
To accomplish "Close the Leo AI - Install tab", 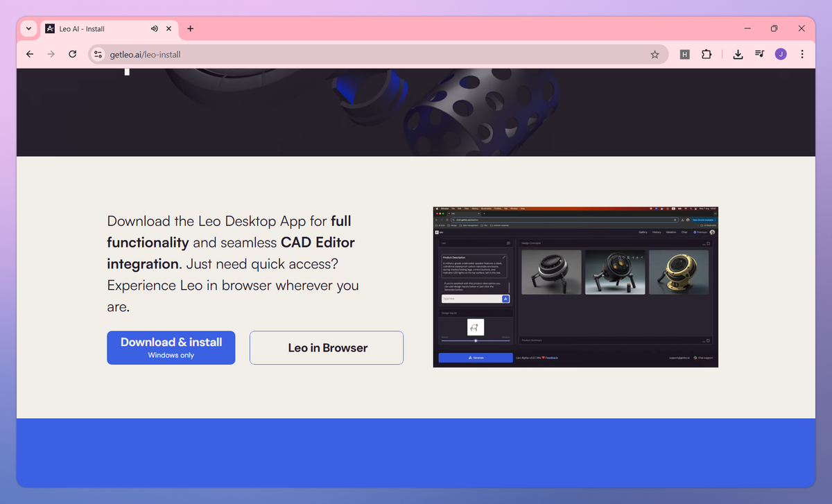I will (168, 28).
